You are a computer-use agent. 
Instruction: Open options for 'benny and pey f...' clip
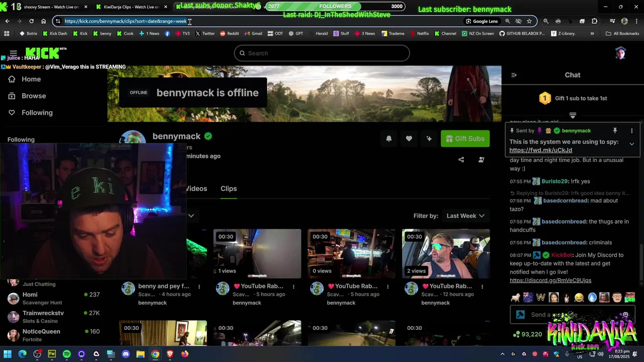pos(199,287)
